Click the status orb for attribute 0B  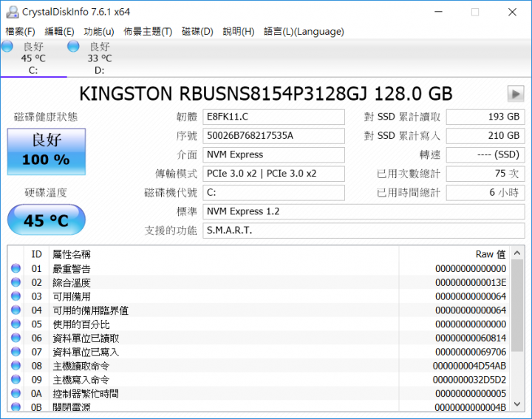16,406
